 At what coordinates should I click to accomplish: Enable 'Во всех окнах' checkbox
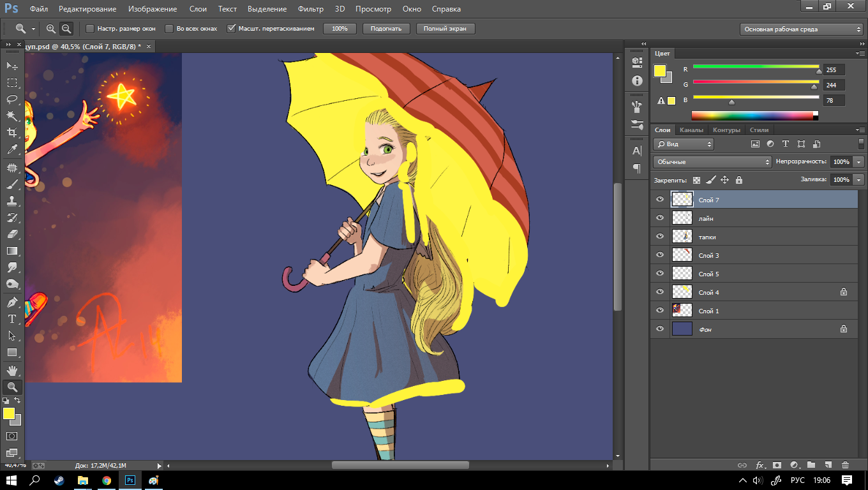click(x=169, y=29)
